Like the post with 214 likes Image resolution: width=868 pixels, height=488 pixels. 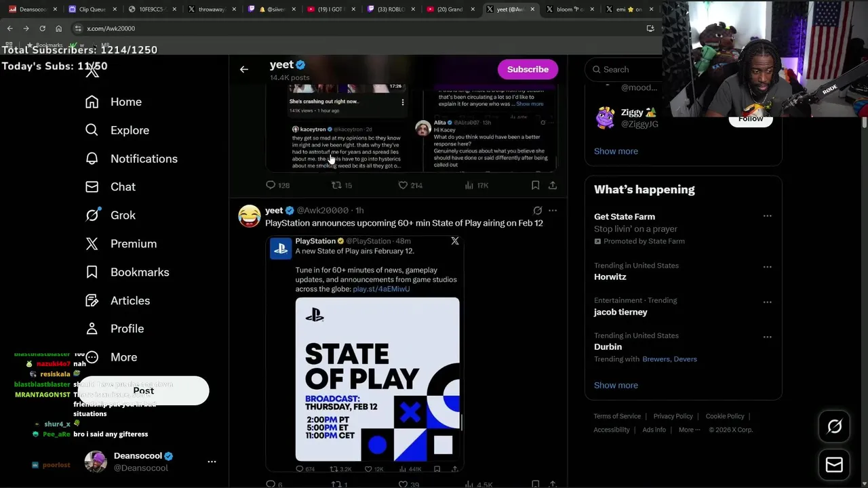410,185
